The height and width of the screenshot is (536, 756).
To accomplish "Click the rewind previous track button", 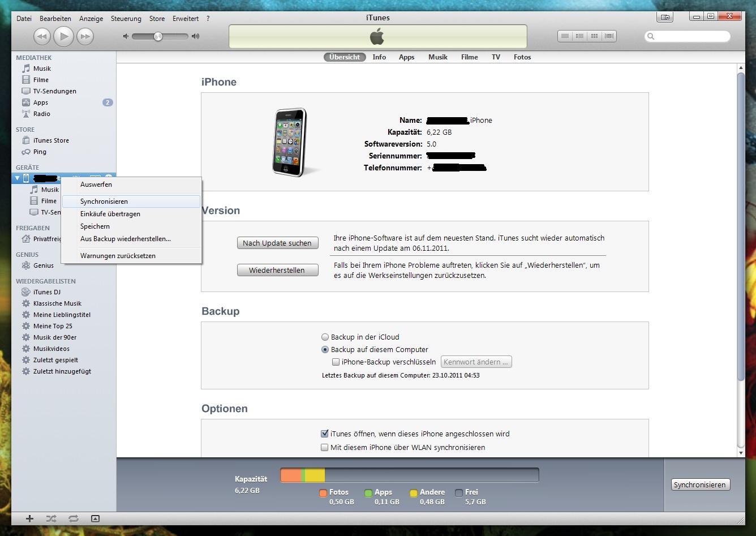I will click(x=42, y=37).
